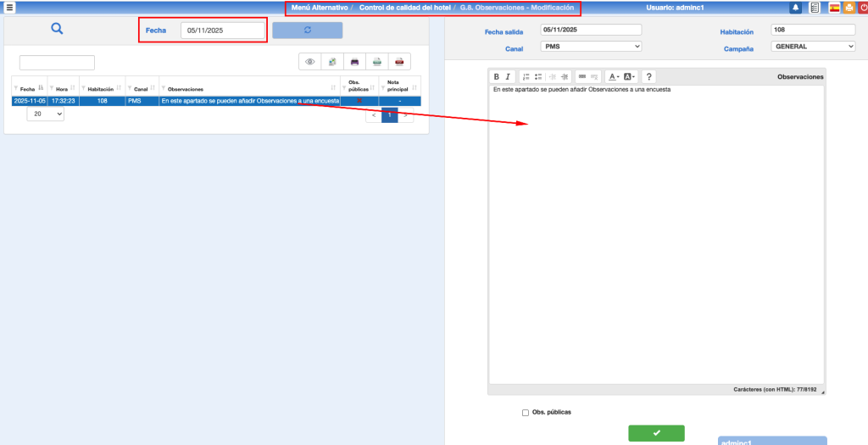Open the Campaña dropdown showing GENERAL
The image size is (868, 445).
814,47
